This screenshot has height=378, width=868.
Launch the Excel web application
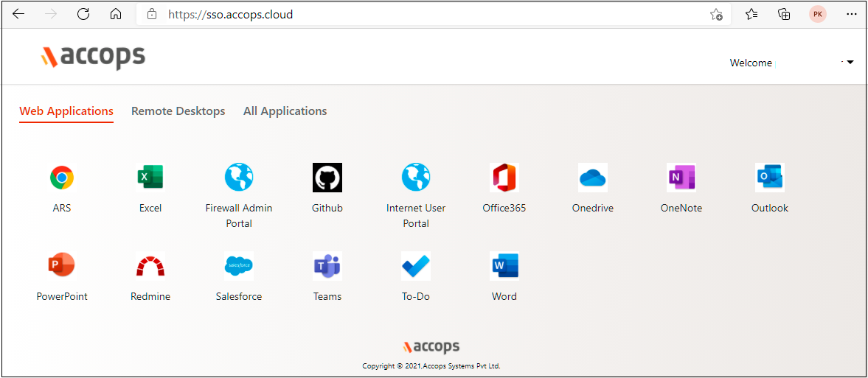150,178
